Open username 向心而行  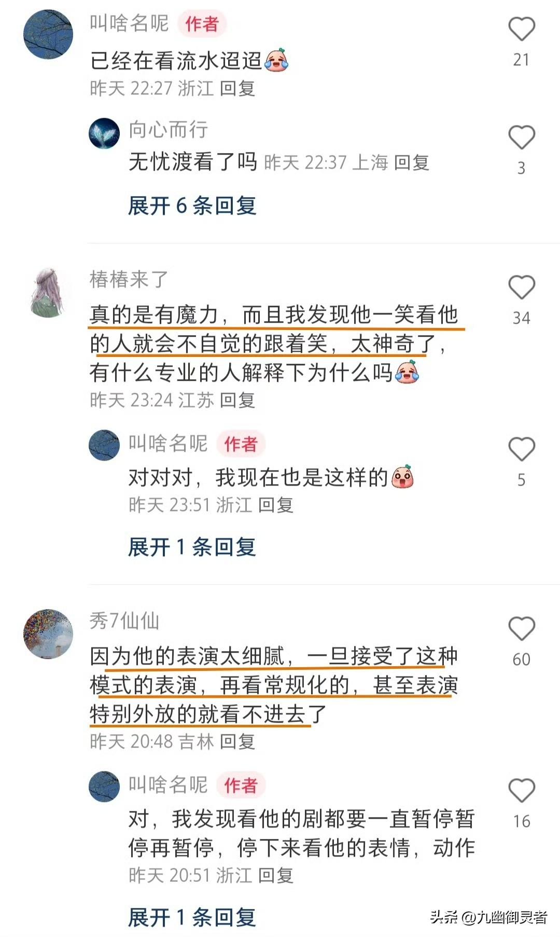168,130
